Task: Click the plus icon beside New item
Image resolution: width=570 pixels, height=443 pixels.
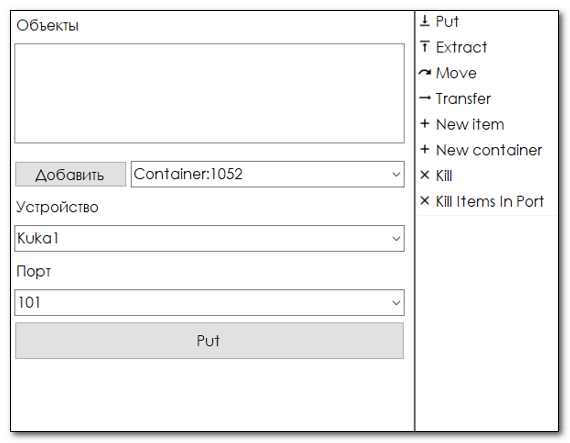Action: (x=425, y=124)
